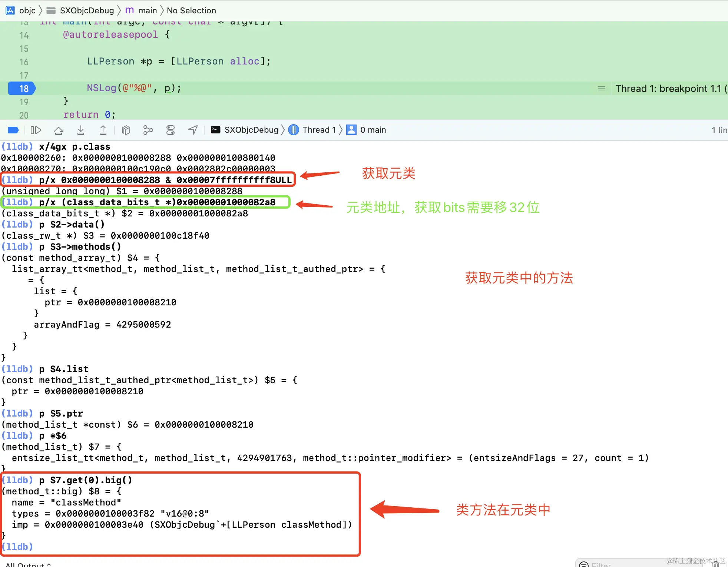
Task: Expand Thread 1 in debug jump bar
Action: click(x=318, y=130)
